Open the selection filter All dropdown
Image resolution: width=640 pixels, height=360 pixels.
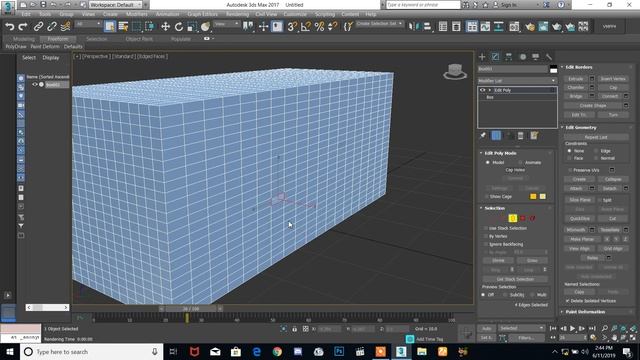pos(88,24)
